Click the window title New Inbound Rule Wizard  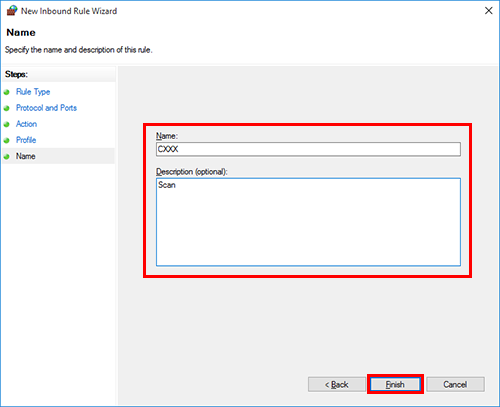[69, 11]
